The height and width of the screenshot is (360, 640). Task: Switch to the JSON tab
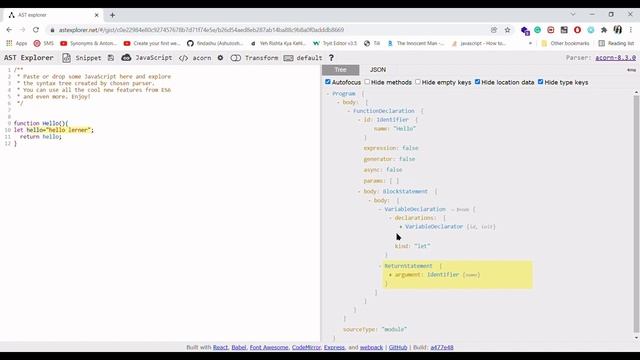point(378,70)
